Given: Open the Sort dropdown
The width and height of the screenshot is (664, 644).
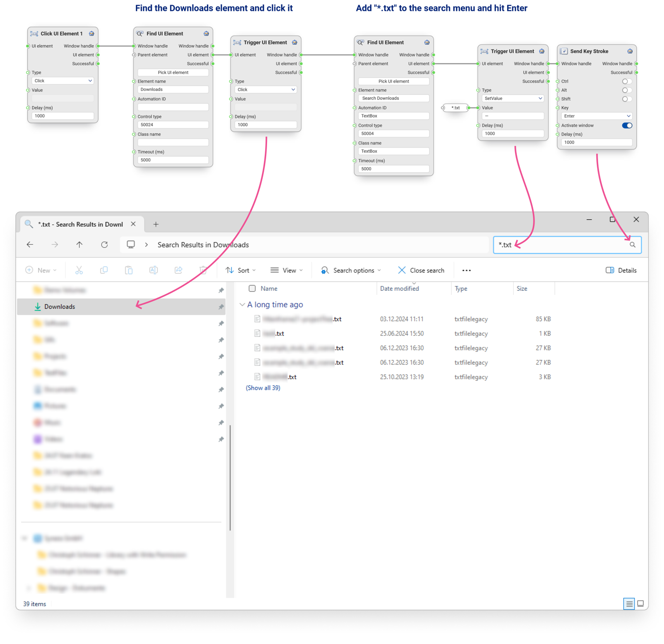Looking at the screenshot, I should (x=240, y=270).
